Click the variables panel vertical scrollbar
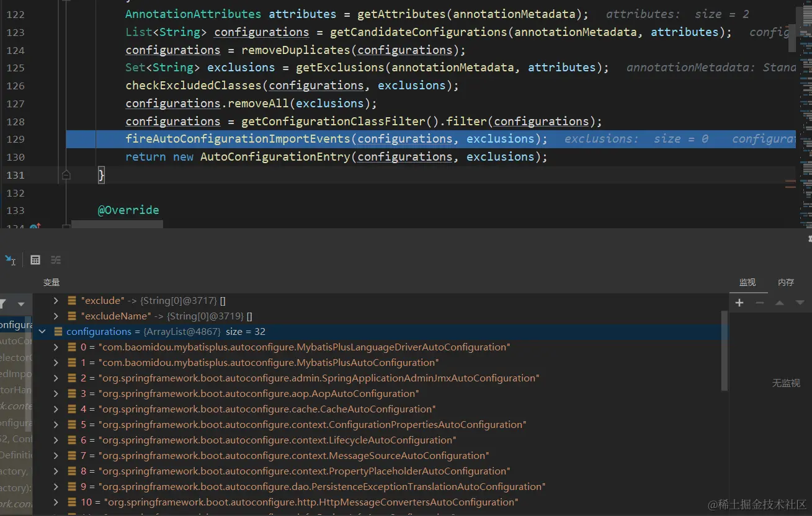 (725, 352)
